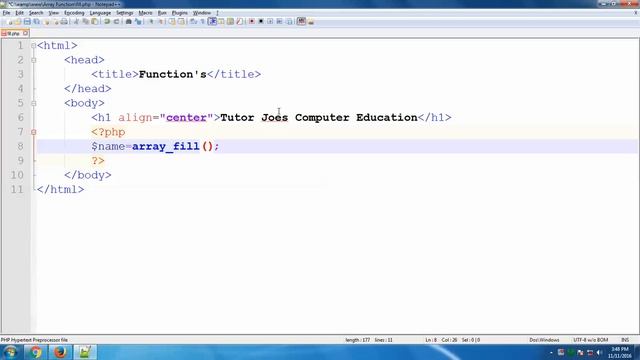Paste from clipboard via toolbar icon
The width and height of the screenshot is (640, 360).
[x=95, y=21]
